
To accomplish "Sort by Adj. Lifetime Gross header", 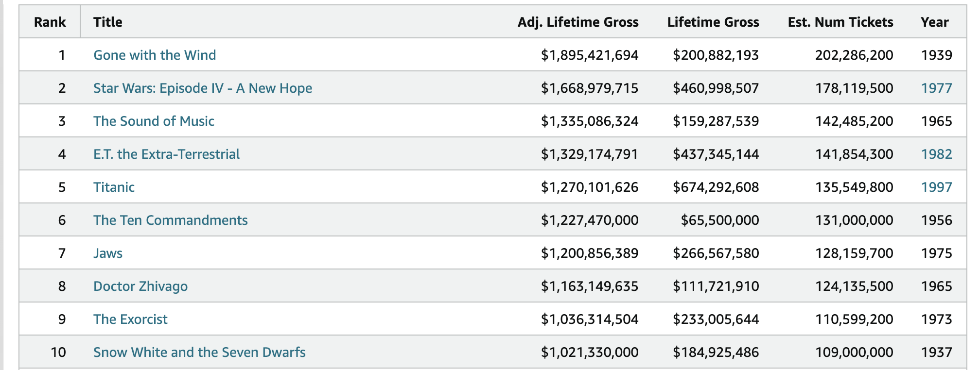I will coord(577,22).
